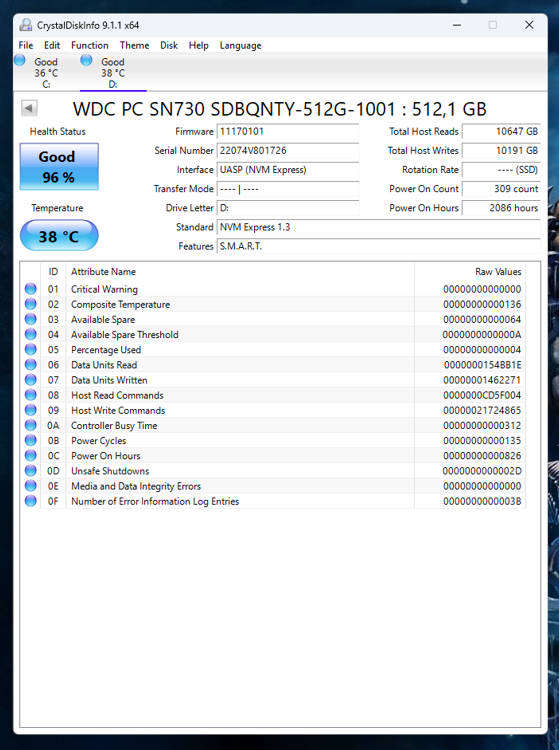Click raw value 0000021724865
The height and width of the screenshot is (750, 559).
482,410
